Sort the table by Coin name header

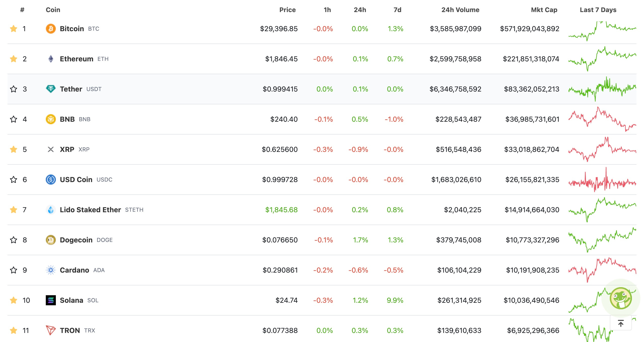point(53,10)
